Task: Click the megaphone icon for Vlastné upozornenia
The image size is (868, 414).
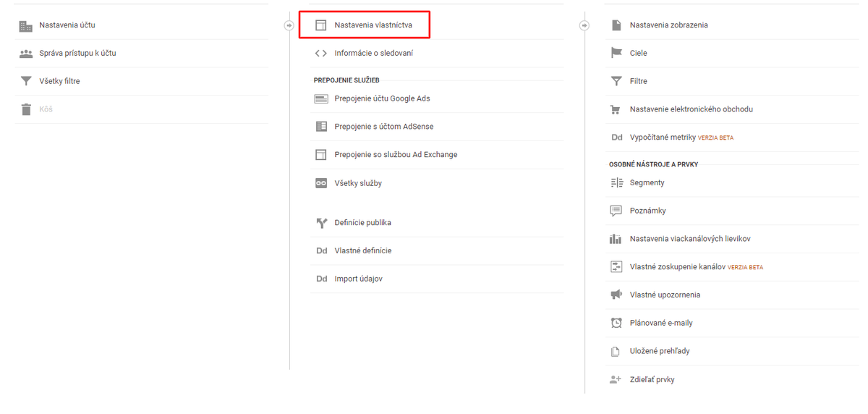Action: pos(616,295)
